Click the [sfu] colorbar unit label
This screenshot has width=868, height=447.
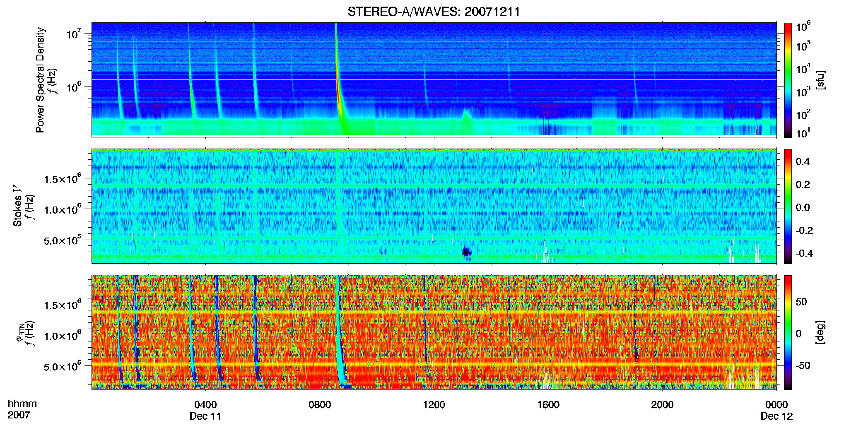coord(821,80)
